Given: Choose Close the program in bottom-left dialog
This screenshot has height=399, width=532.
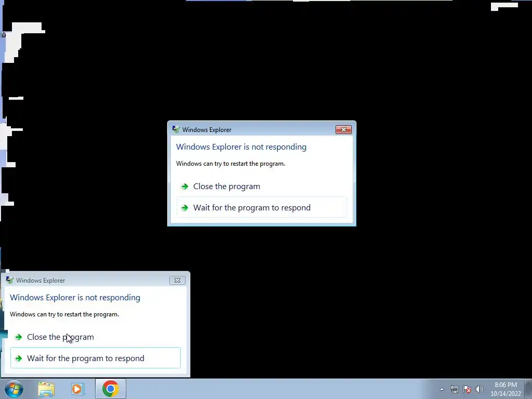Looking at the screenshot, I should tap(96, 337).
